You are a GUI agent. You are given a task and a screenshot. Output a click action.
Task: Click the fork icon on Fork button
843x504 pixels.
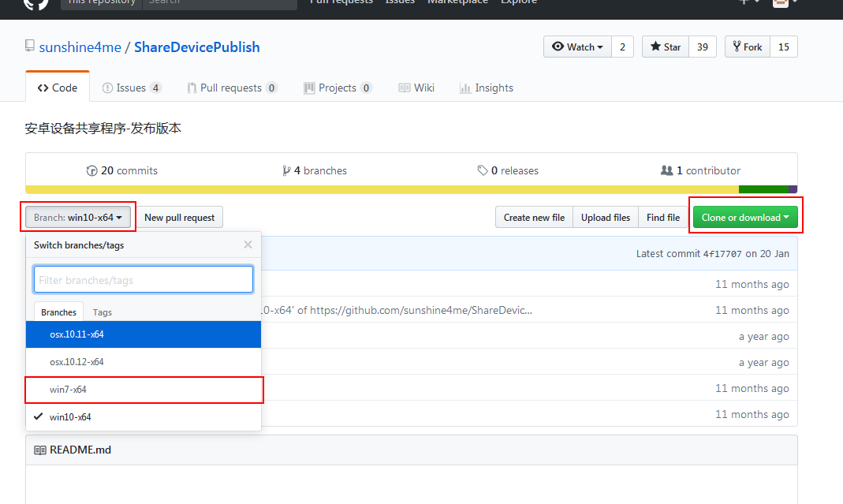pyautogui.click(x=737, y=47)
